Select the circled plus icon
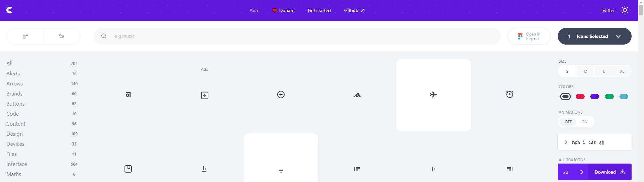This screenshot has height=182, width=644. click(x=281, y=95)
